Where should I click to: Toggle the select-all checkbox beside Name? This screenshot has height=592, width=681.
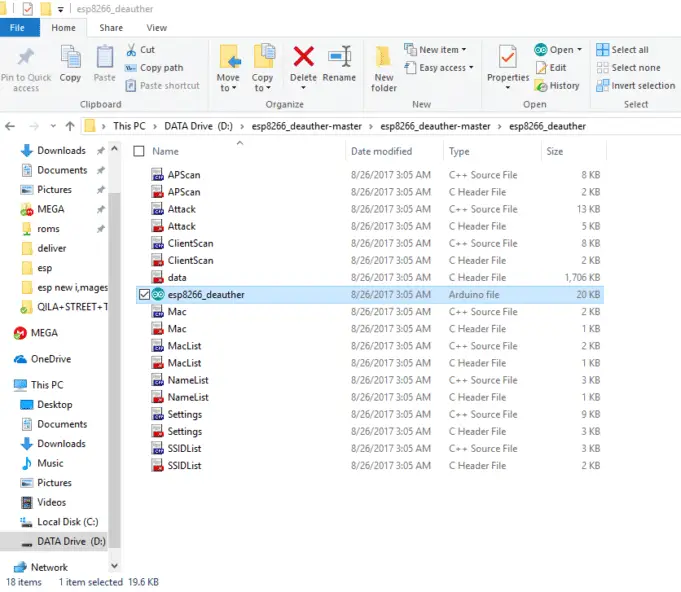[x=140, y=151]
